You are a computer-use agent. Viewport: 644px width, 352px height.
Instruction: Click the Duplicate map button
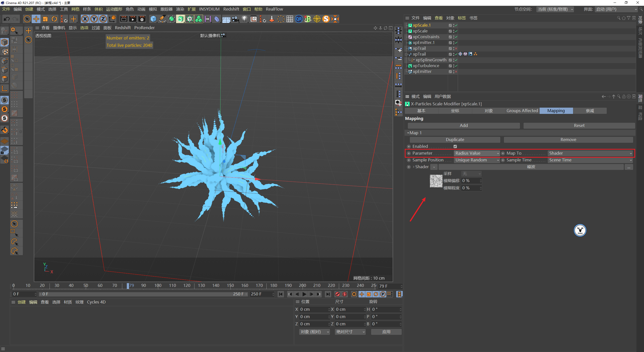click(x=455, y=140)
